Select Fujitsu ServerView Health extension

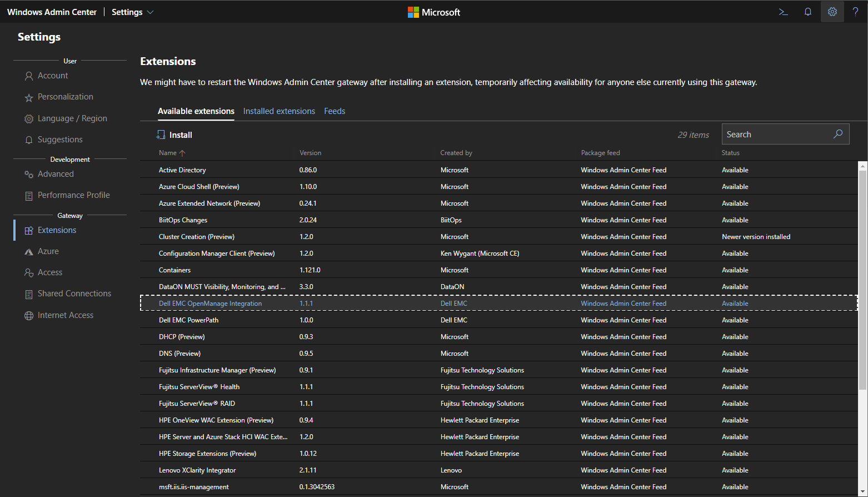coord(499,386)
